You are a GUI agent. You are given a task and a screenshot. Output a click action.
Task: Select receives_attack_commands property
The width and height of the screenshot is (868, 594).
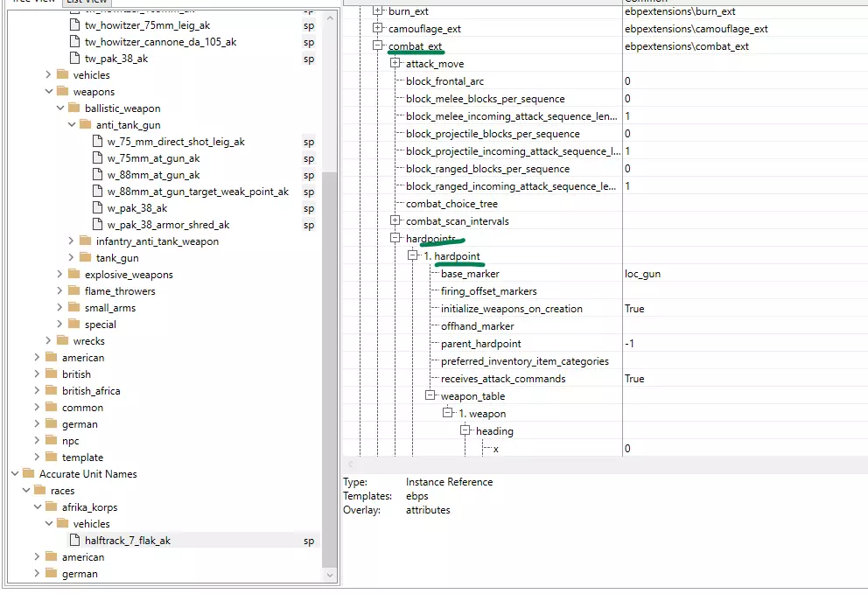coord(503,379)
